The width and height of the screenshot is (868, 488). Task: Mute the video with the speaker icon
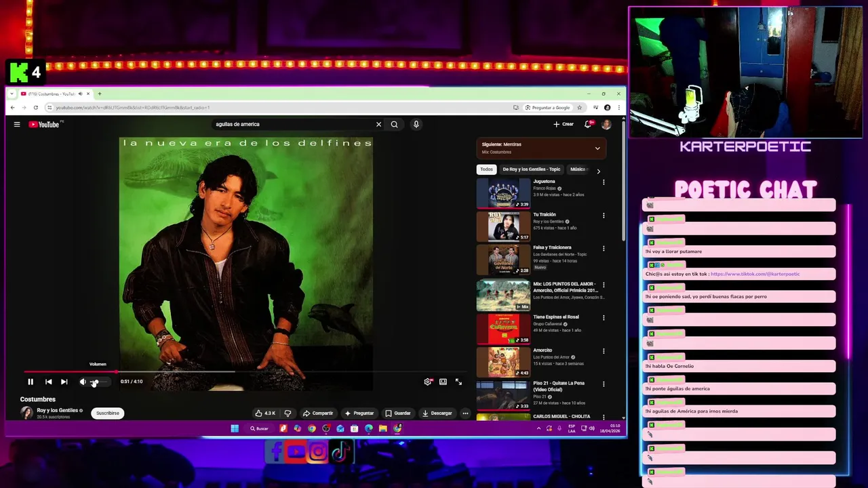click(x=83, y=382)
